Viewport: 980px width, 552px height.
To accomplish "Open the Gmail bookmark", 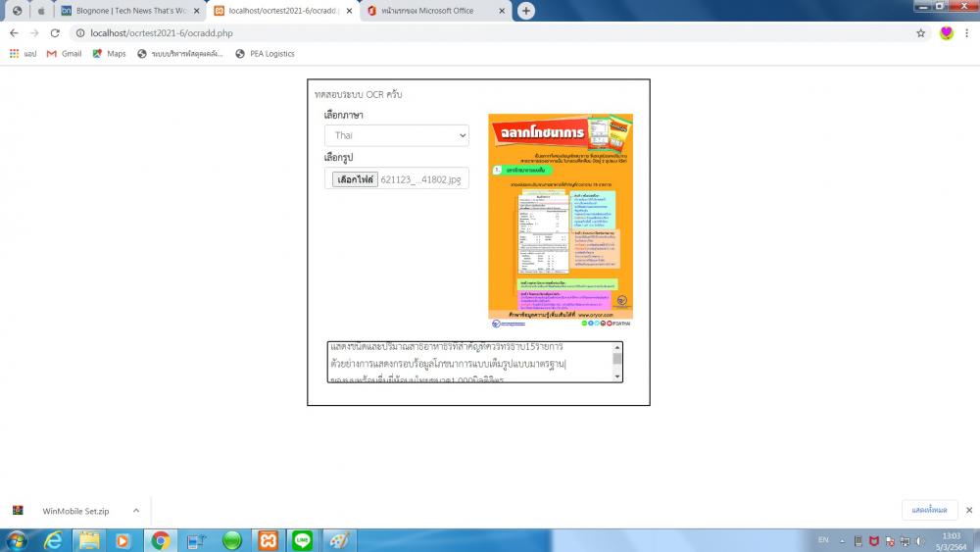I will [x=65, y=54].
